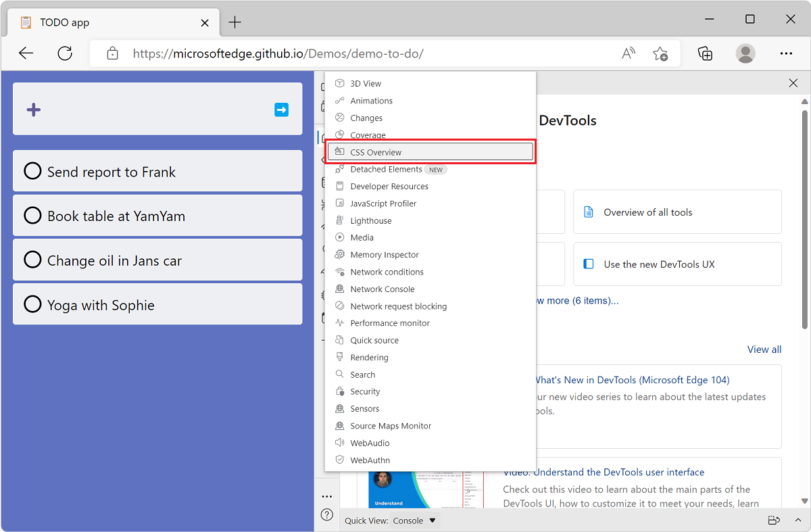Reload the page with the refresh icon
Viewport: 811px width, 532px height.
coord(65,53)
